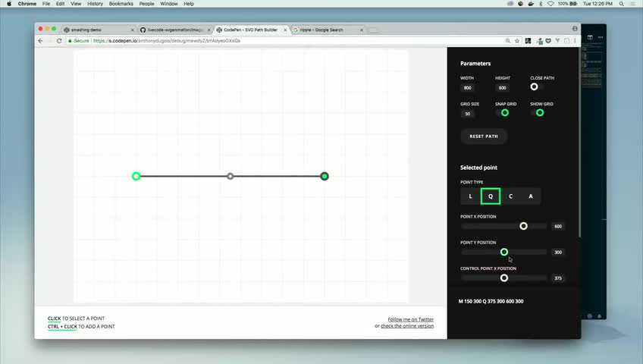Toggle the Snap Grid switch
This screenshot has height=364, width=643.
click(x=502, y=113)
